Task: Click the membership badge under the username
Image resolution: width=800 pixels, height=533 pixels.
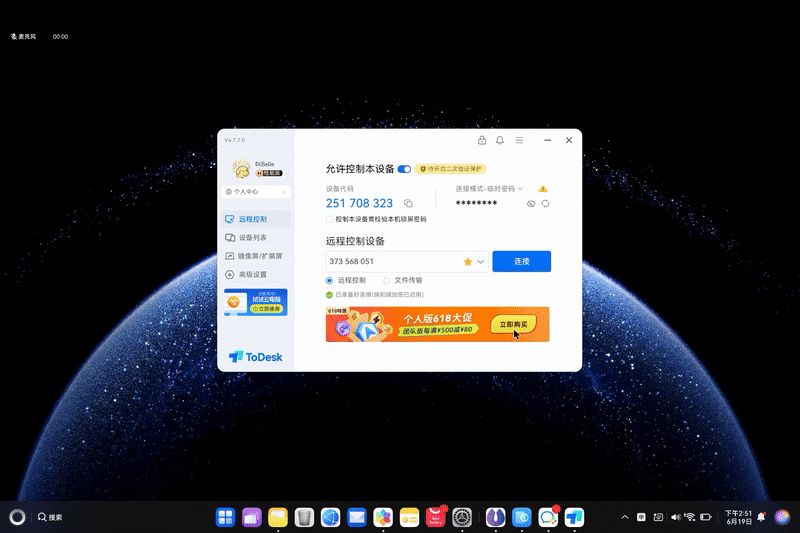Action: tap(269, 173)
